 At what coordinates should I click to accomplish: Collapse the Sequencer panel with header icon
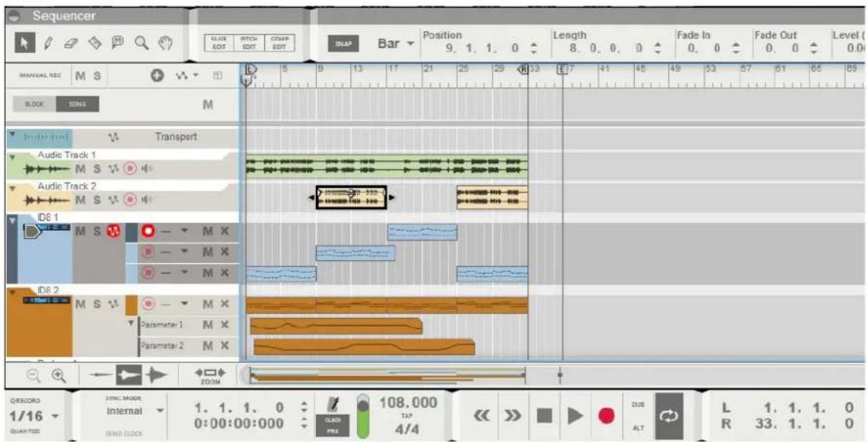15,15
